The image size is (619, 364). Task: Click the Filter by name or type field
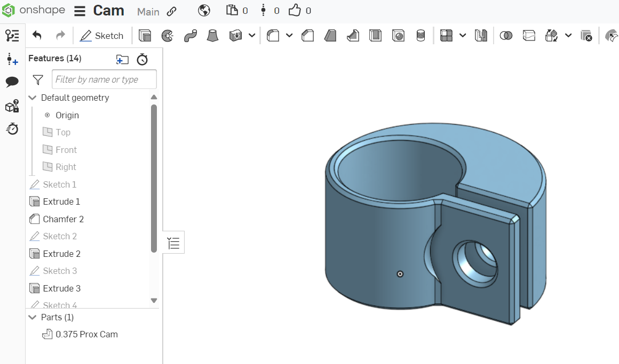(104, 79)
